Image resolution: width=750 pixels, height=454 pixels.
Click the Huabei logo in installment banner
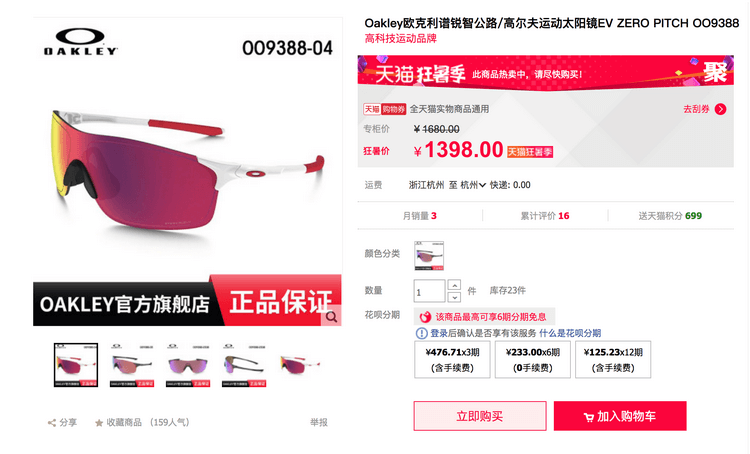425,317
